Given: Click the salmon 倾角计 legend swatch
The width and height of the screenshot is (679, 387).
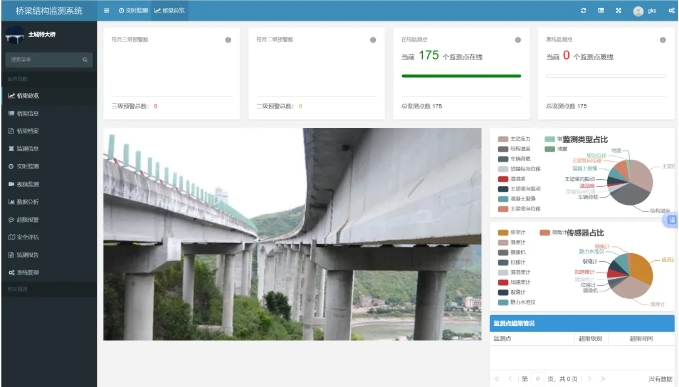Looking at the screenshot, I should 545,232.
